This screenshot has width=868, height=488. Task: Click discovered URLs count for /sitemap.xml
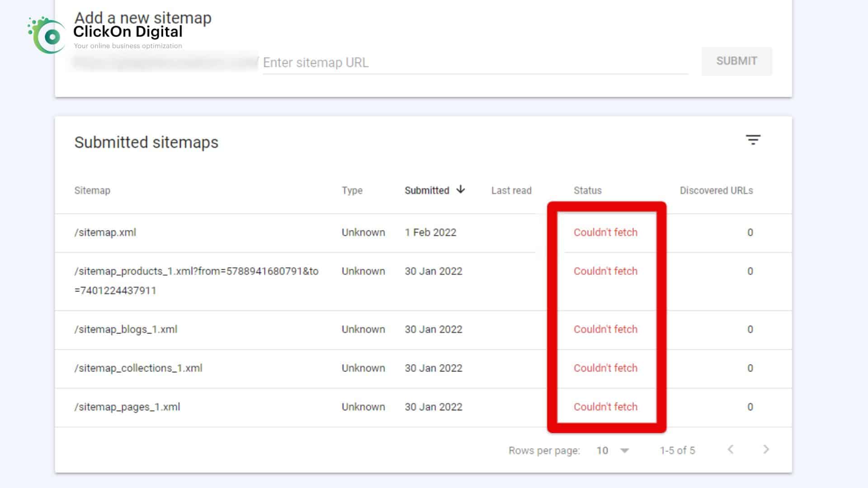pos(750,232)
